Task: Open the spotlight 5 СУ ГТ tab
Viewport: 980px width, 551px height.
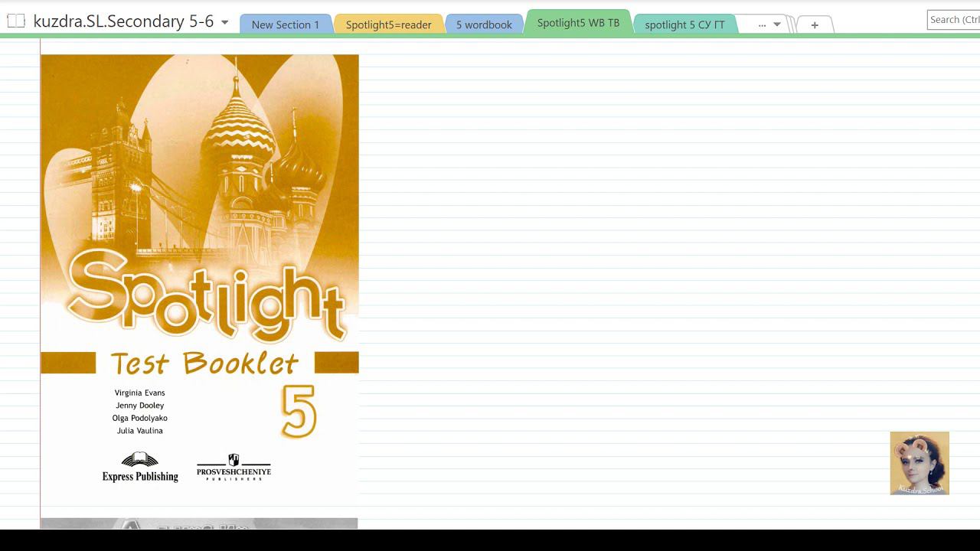Action: tap(684, 24)
